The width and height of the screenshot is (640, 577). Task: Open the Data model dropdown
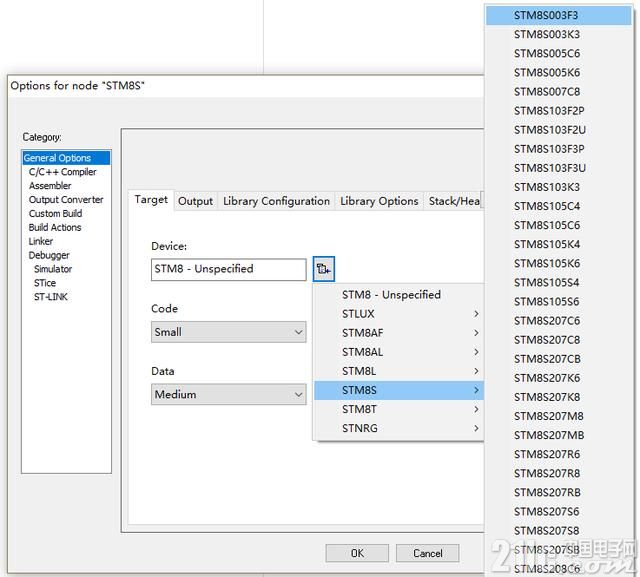[x=229, y=394]
